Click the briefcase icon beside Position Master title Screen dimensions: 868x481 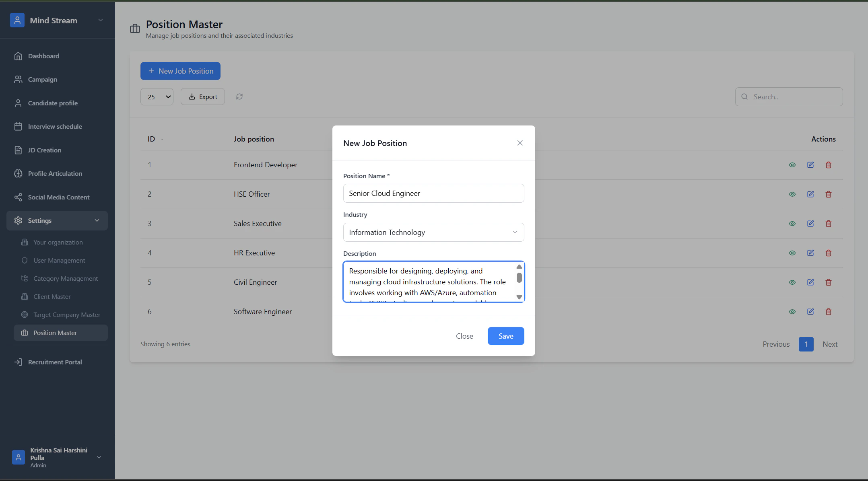(135, 29)
